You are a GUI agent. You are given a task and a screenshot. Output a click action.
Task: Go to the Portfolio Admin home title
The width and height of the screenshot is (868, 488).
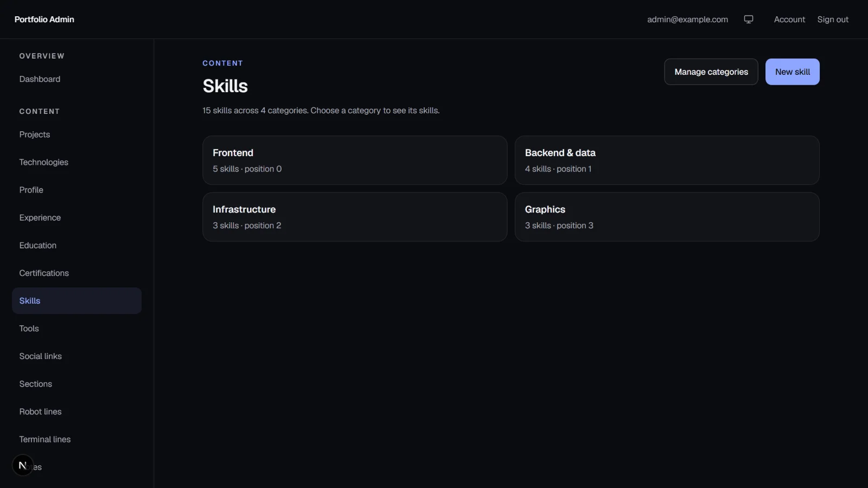(44, 20)
